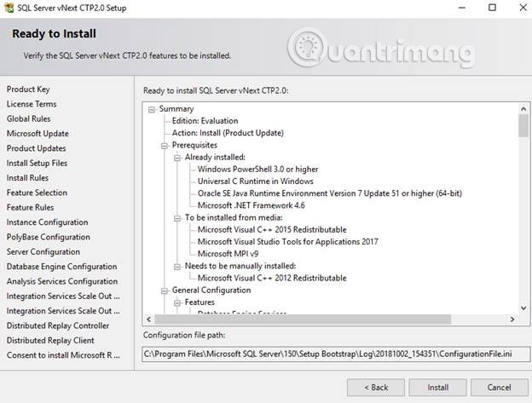Click the scroll down arrow of summary tree
Image resolution: width=532 pixels, height=403 pixels.
click(x=523, y=308)
